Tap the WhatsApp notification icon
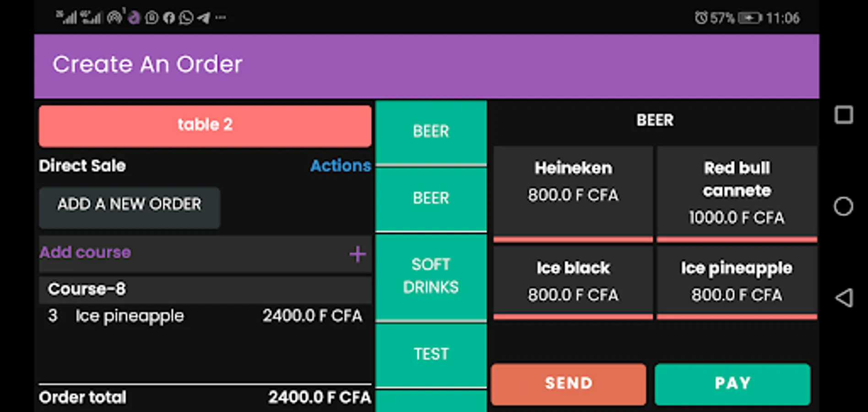This screenshot has height=412, width=868. click(x=186, y=18)
